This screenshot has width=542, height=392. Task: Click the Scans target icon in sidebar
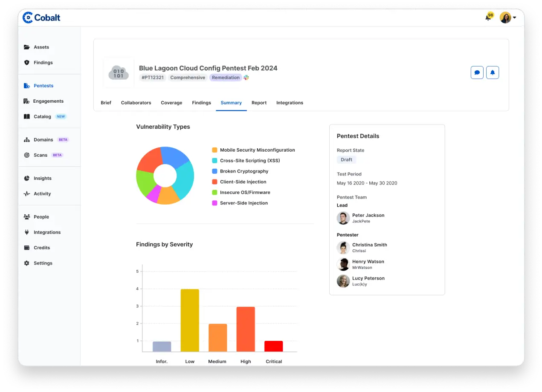(26, 155)
